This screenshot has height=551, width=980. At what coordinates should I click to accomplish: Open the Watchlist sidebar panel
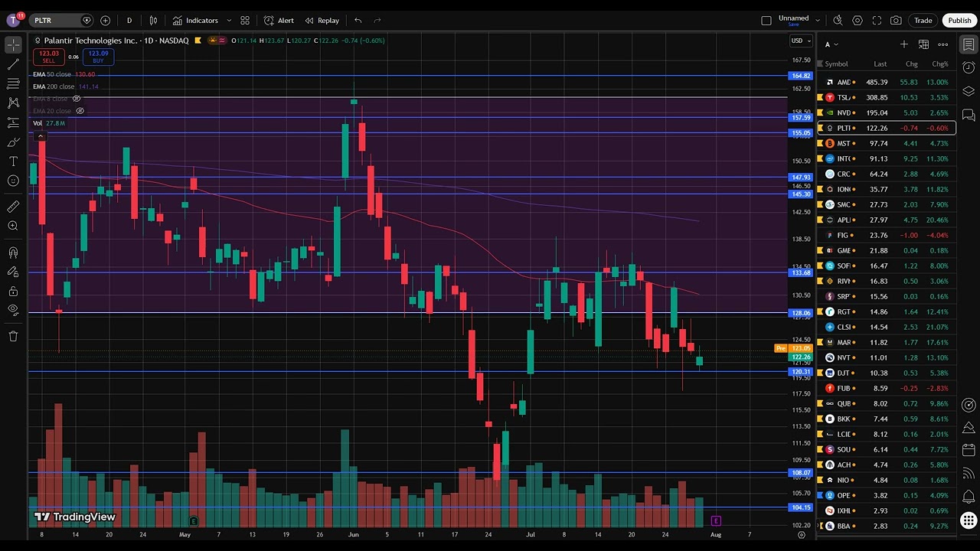pos(969,45)
